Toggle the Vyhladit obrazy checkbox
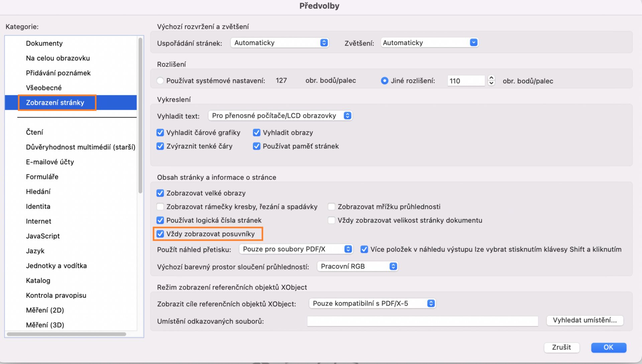The height and width of the screenshot is (364, 642). (x=257, y=133)
